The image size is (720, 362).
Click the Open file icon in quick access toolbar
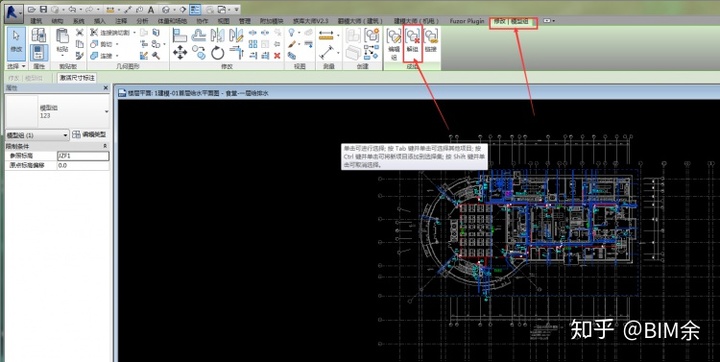pyautogui.click(x=32, y=10)
